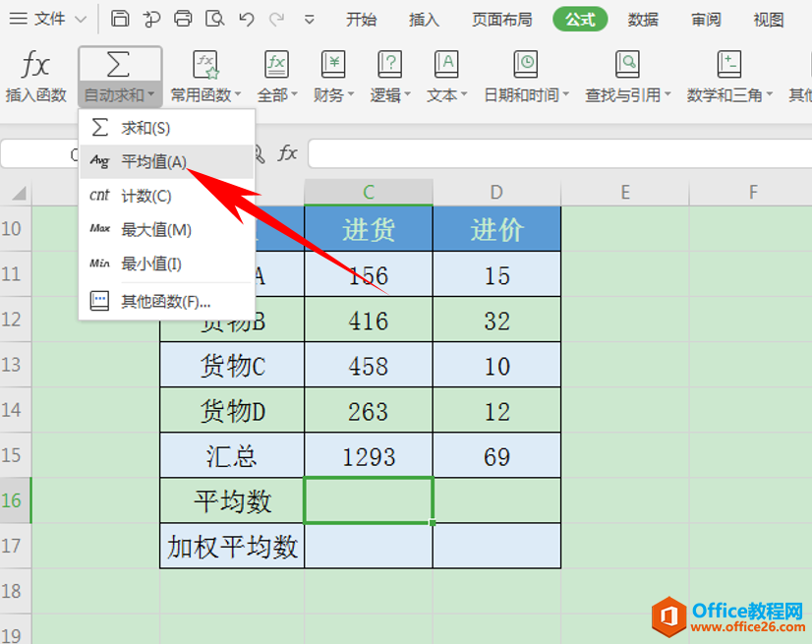This screenshot has height=644, width=812.
Task: Click the Print icon in the toolbar
Action: (x=183, y=19)
